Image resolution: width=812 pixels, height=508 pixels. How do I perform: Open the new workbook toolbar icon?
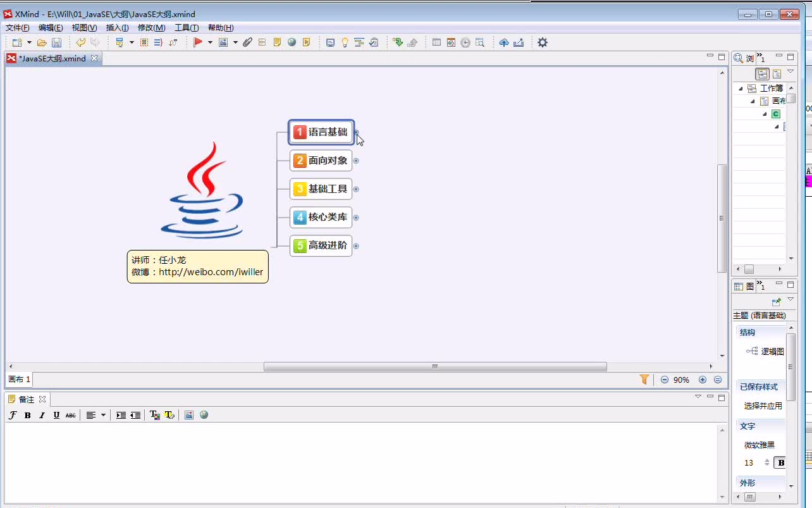[x=17, y=42]
